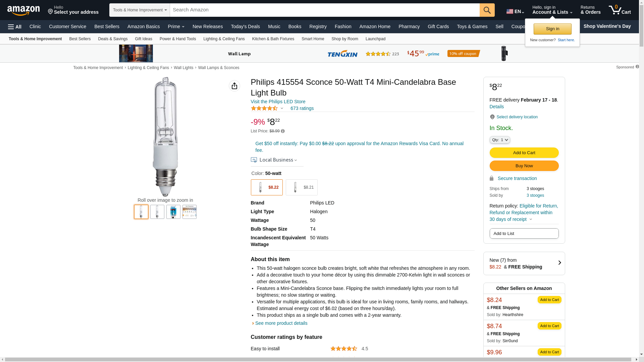Open the shopping cart

click(620, 10)
